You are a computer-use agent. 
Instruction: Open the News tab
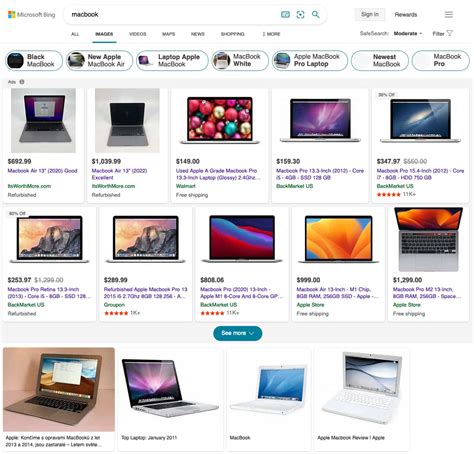point(197,34)
